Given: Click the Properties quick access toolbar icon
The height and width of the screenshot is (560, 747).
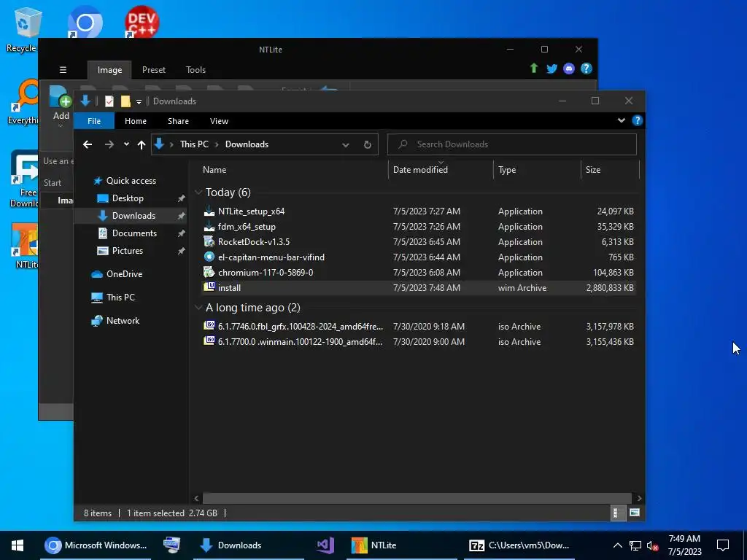Looking at the screenshot, I should point(109,101).
